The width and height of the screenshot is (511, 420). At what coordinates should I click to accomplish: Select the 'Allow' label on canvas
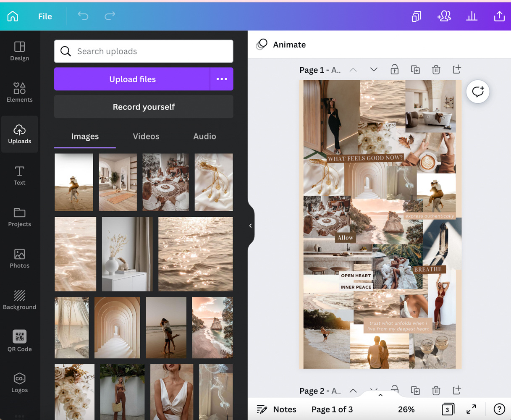click(346, 238)
